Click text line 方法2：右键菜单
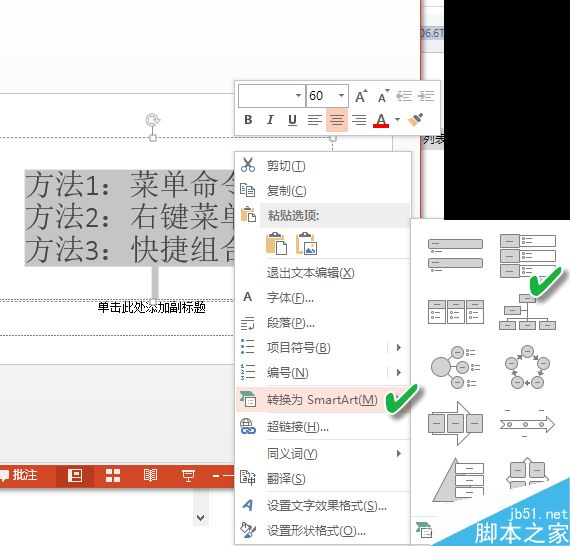 click(131, 217)
